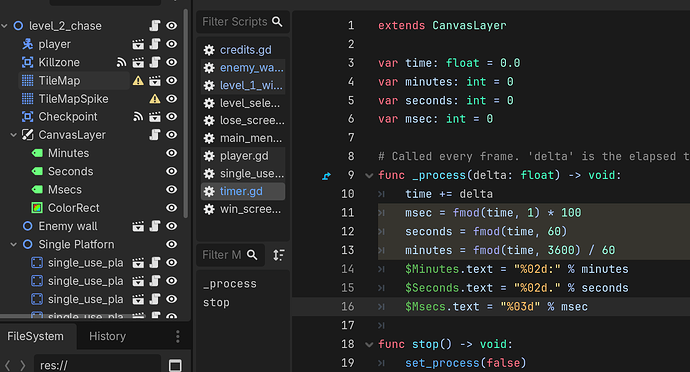Open Killzone attached script icon
Image resolution: width=690 pixels, height=372 pixels.
[x=155, y=62]
